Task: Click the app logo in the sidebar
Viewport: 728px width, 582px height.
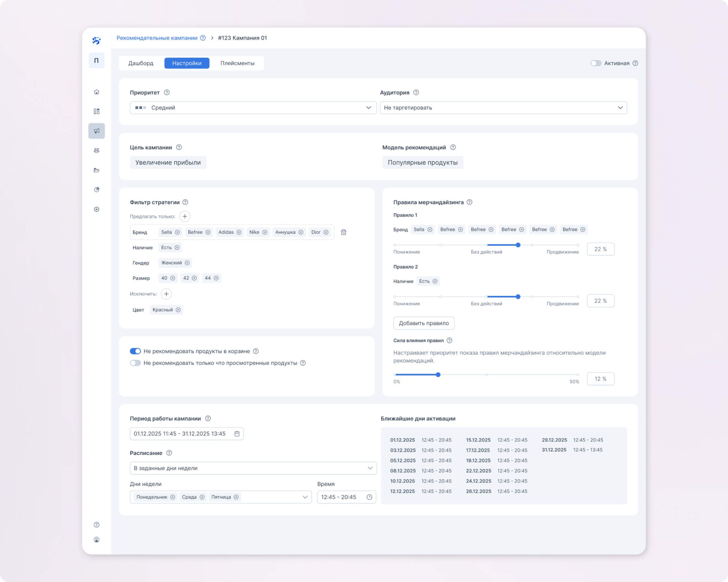Action: pyautogui.click(x=96, y=40)
